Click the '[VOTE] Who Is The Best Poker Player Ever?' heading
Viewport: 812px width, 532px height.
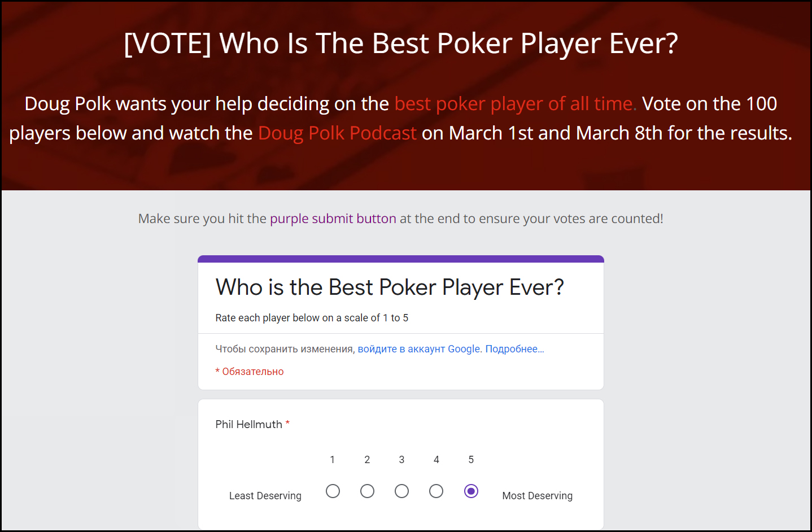(401, 43)
